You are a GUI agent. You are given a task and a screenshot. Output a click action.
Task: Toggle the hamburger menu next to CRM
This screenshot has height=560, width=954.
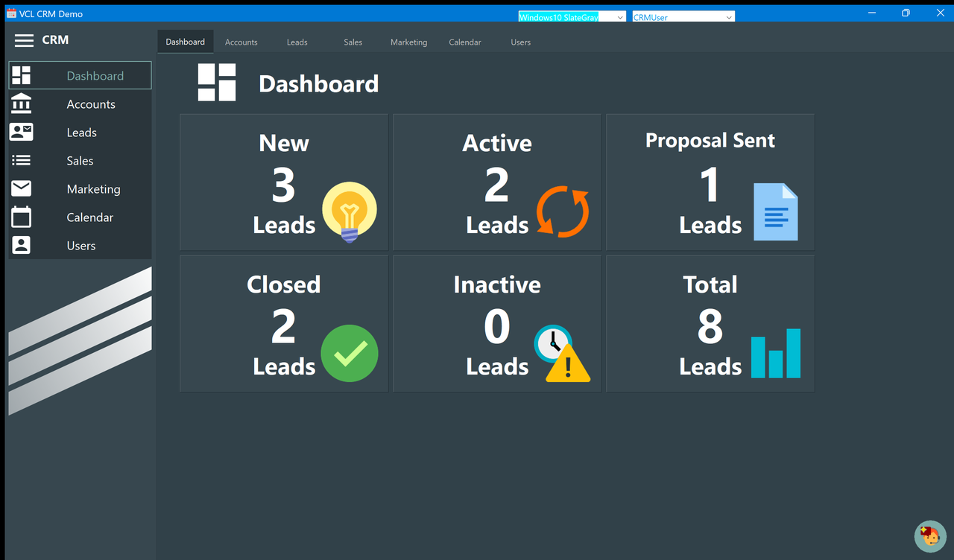point(24,40)
